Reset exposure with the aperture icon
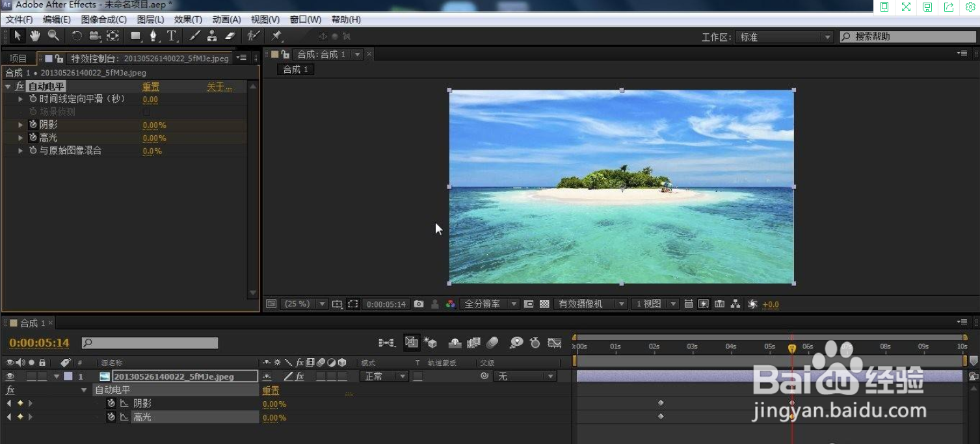This screenshot has width=980, height=444. point(752,304)
